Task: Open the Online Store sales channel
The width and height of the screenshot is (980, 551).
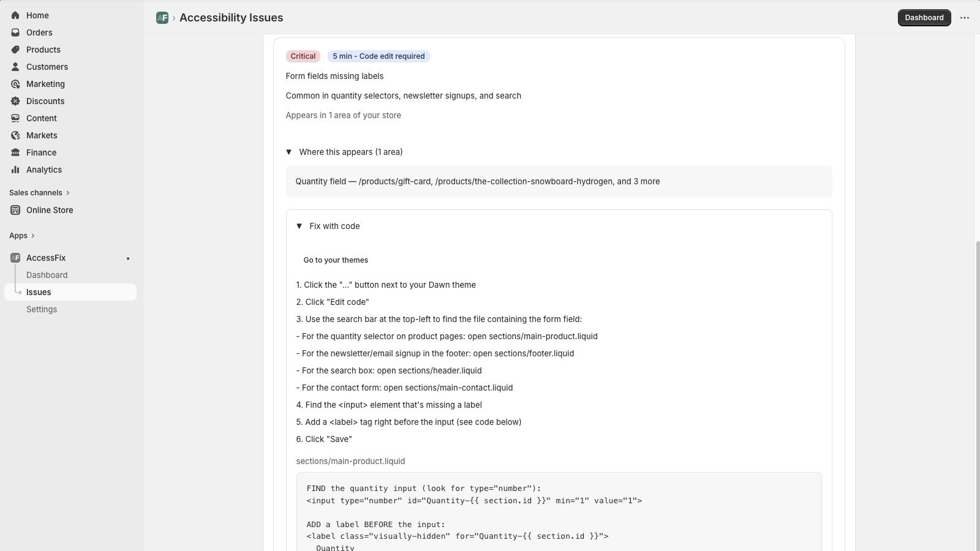Action: (x=49, y=210)
